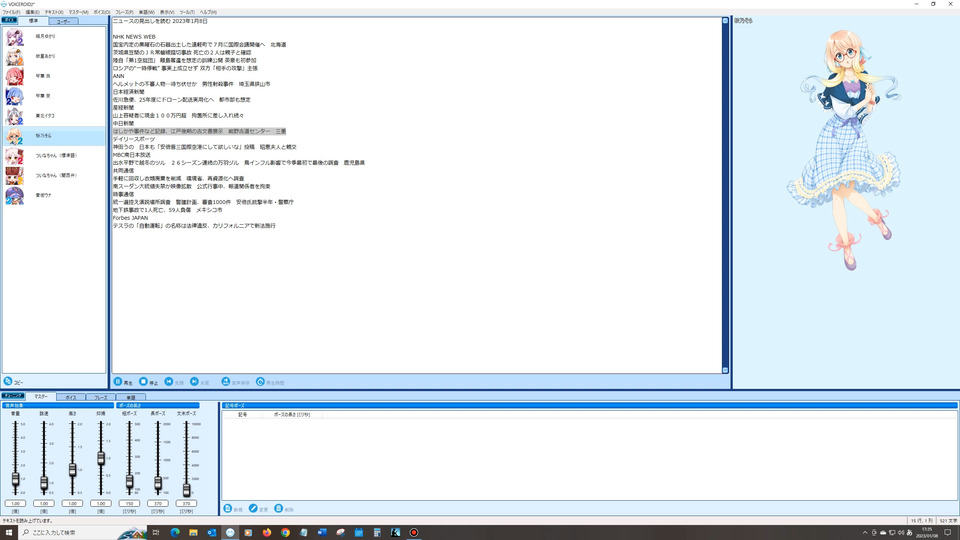Switch to フレーズ tuning tab
The width and height of the screenshot is (960, 540).
click(x=101, y=397)
